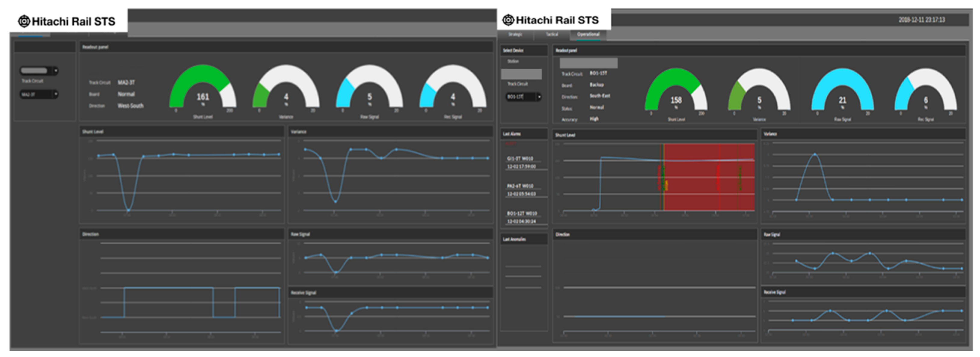Switch to the Tactical tab

click(552, 34)
